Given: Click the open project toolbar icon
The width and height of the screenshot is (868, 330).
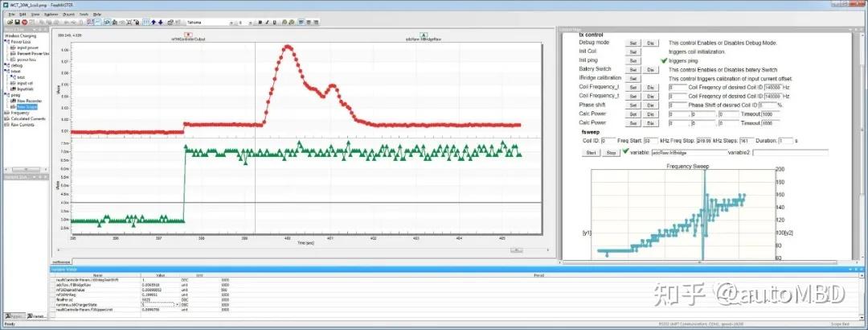Looking at the screenshot, I should pos(10,23).
